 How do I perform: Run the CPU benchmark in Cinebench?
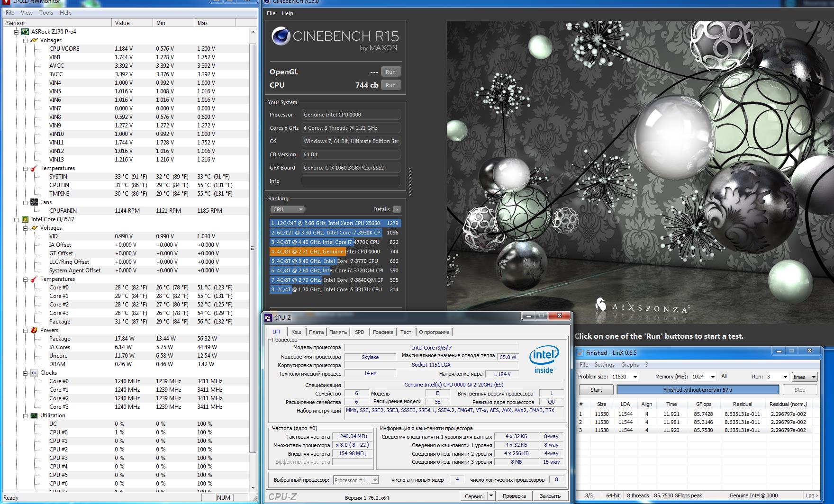(x=390, y=85)
